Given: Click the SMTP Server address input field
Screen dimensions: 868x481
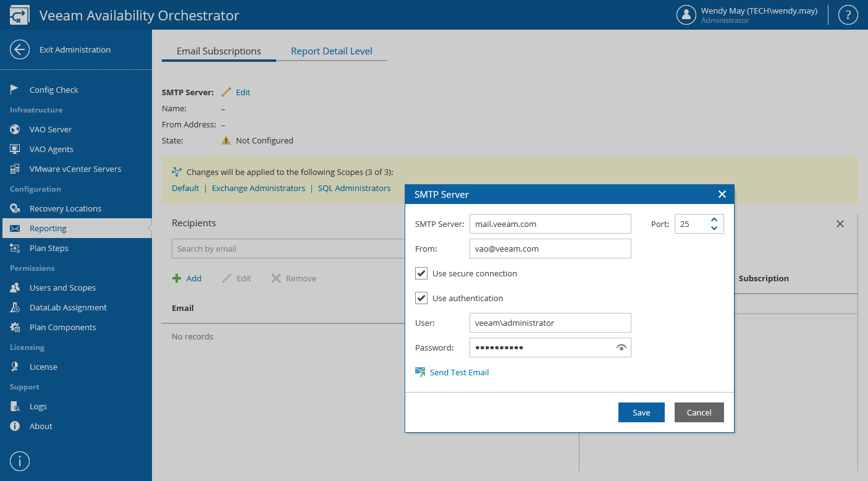Looking at the screenshot, I should [550, 224].
